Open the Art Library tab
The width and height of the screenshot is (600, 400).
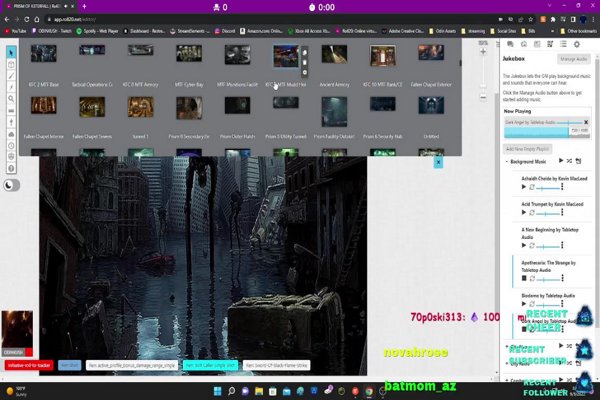coord(524,44)
